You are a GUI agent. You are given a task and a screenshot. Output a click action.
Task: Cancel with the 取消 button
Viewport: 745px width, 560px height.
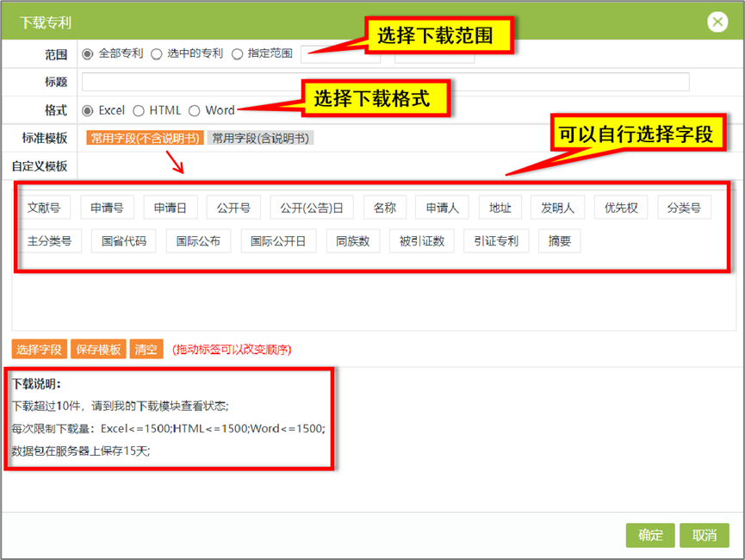[705, 535]
